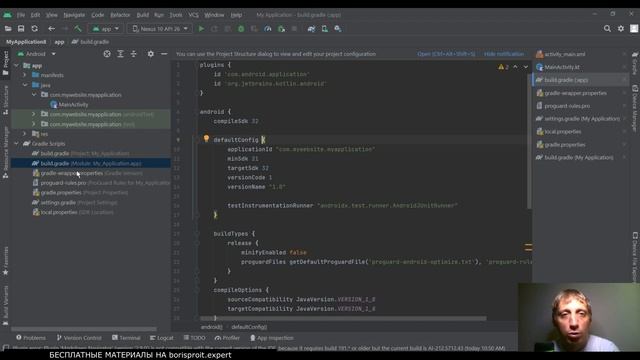Click the yellow lightbulb intention icon
Screen dimensions: 640x360
(206, 139)
